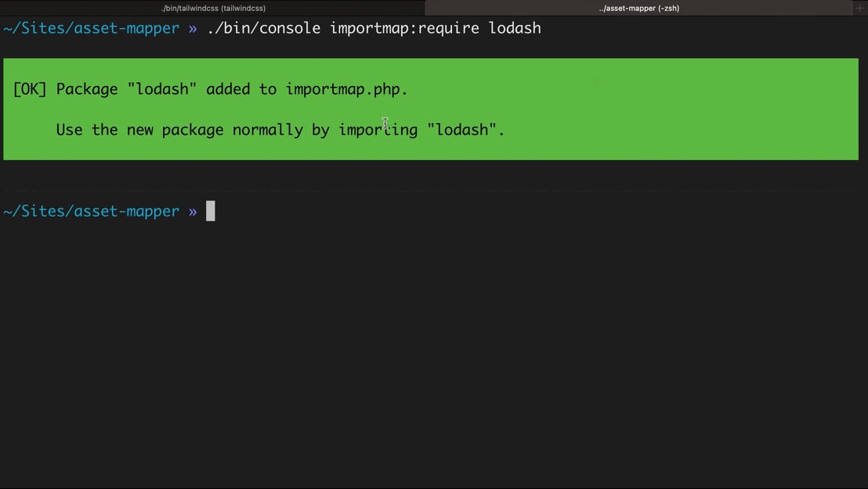Image resolution: width=868 pixels, height=489 pixels.
Task: Click the word "Package" in output
Action: [87, 89]
